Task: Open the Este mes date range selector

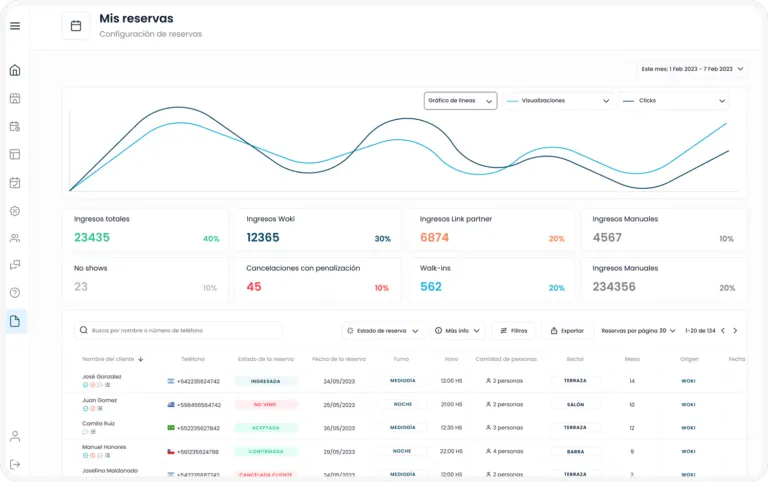Action: click(x=692, y=69)
